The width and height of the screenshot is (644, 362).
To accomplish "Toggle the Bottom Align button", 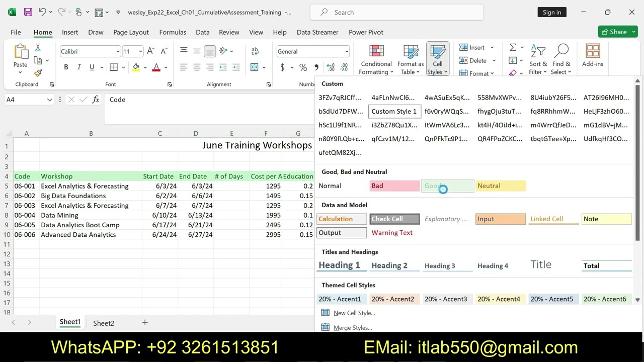I will [x=210, y=51].
